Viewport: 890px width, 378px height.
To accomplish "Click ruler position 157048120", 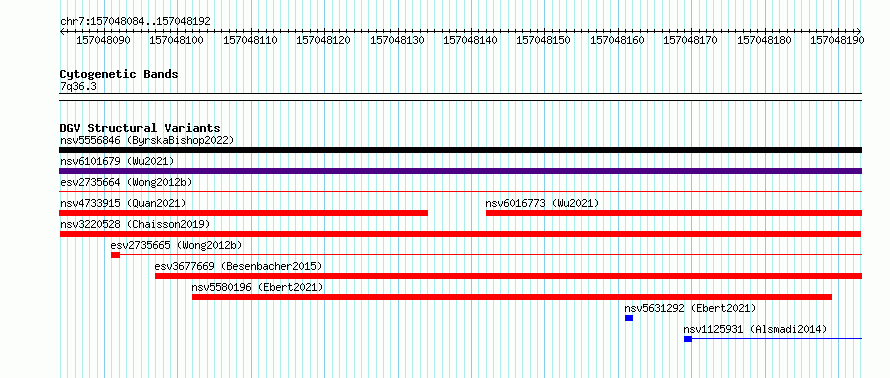I will pyautogui.click(x=324, y=40).
